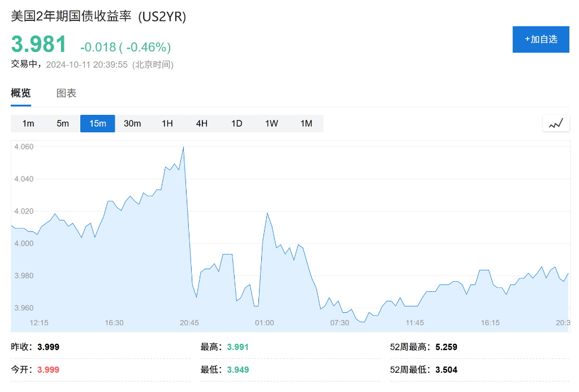Choose the 1M monthly interval
Screen dimensions: 579x392
click(x=306, y=123)
